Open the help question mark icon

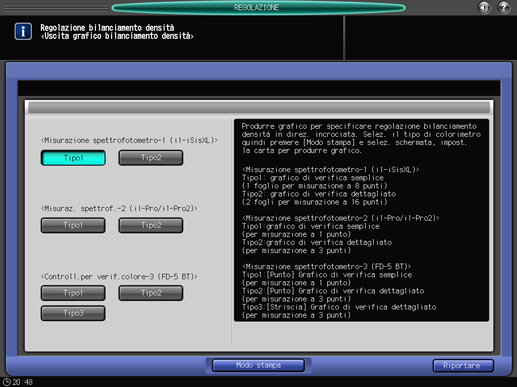(504, 7)
